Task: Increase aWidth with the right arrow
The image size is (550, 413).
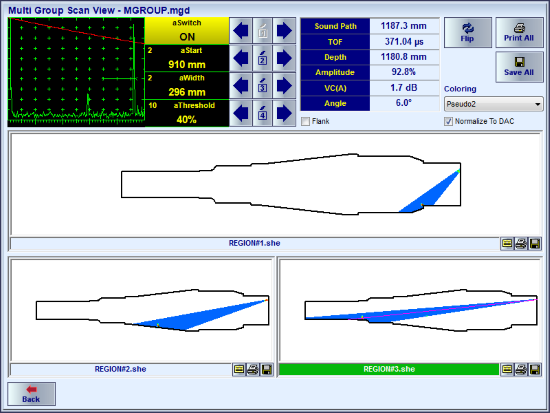Action: (284, 86)
